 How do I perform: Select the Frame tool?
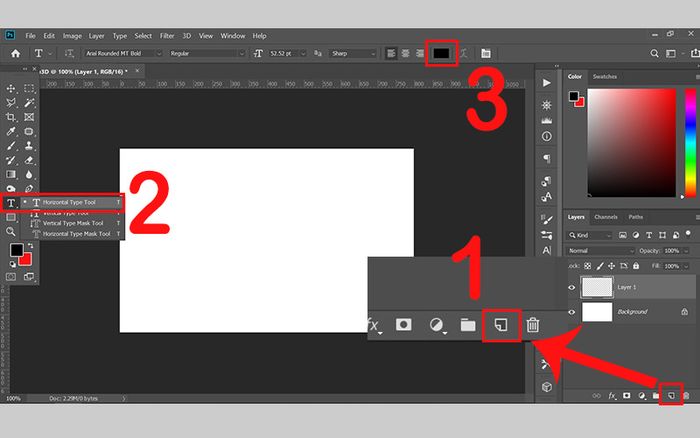(x=29, y=117)
